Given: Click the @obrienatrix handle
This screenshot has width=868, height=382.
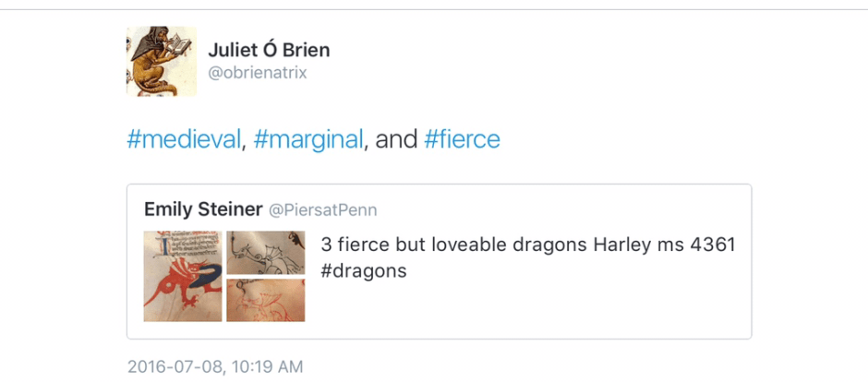Looking at the screenshot, I should point(257,73).
